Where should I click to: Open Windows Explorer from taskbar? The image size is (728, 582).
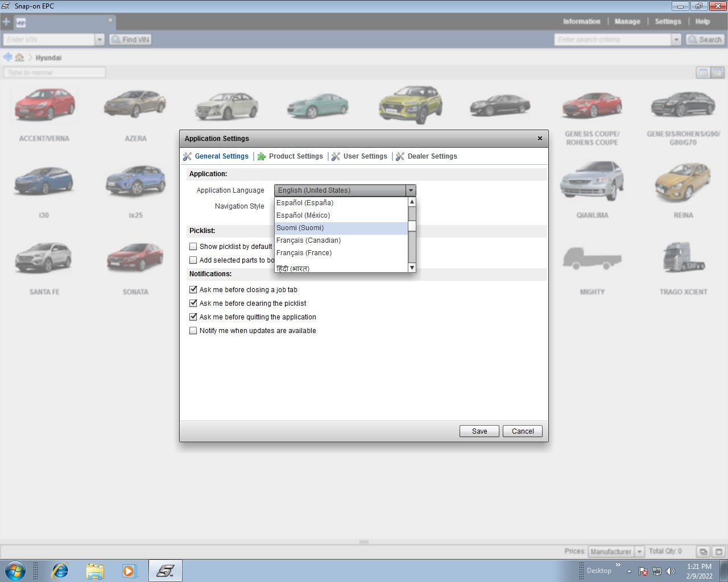coord(95,571)
